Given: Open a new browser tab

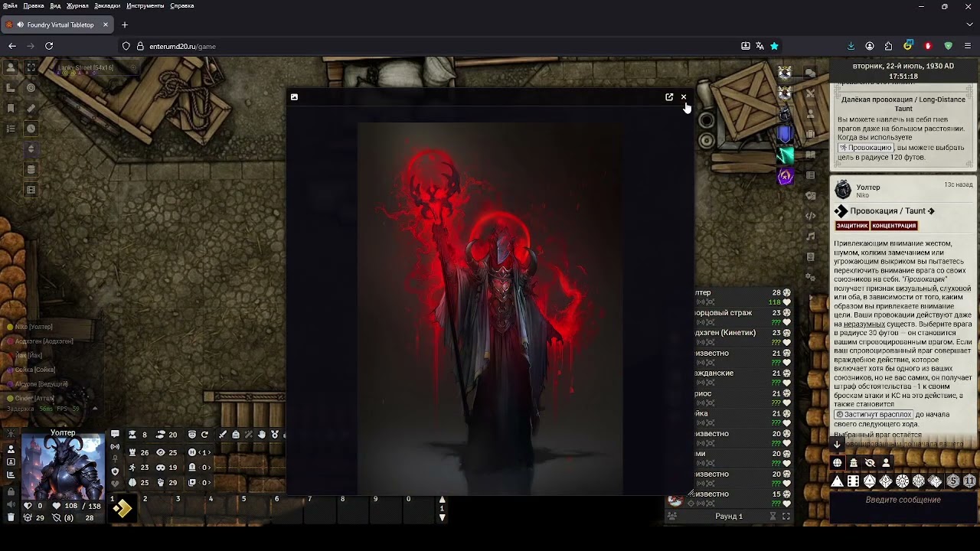Looking at the screenshot, I should tap(125, 24).
